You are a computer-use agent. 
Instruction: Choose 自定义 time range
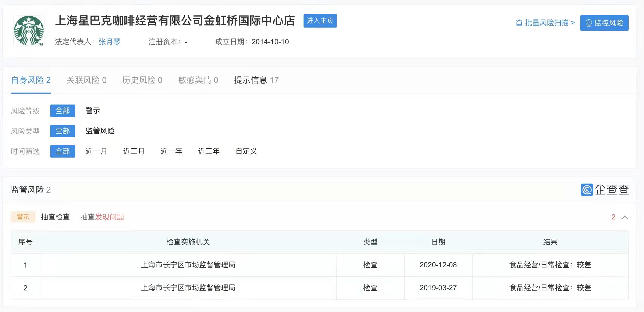(x=246, y=151)
